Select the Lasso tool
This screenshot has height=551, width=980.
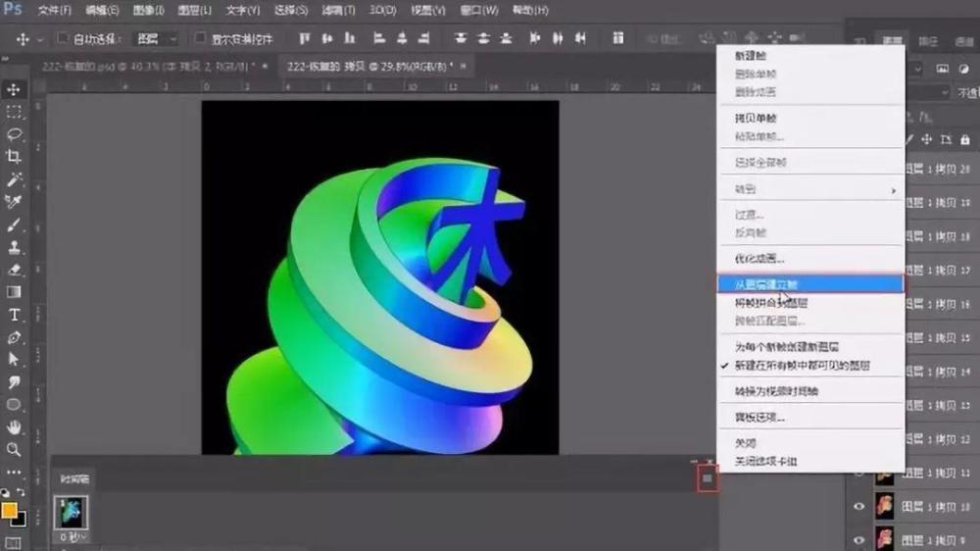15,134
